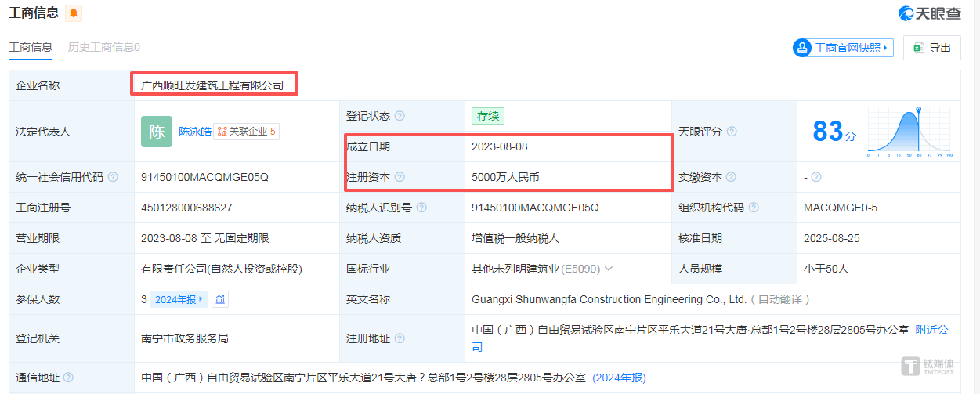Screen dimensions: 980x394
Task: Click organization code MACQMGE0-5
Action: click(x=841, y=208)
